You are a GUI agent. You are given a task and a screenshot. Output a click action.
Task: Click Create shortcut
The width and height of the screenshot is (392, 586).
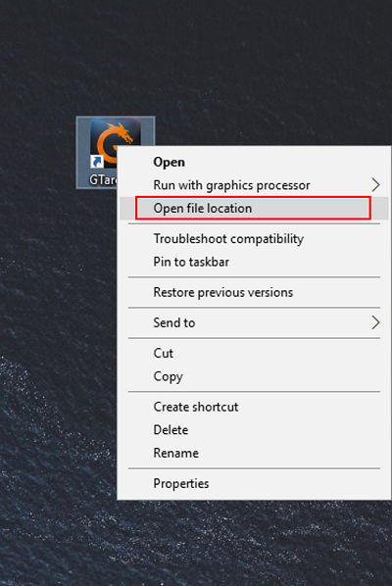tap(196, 407)
